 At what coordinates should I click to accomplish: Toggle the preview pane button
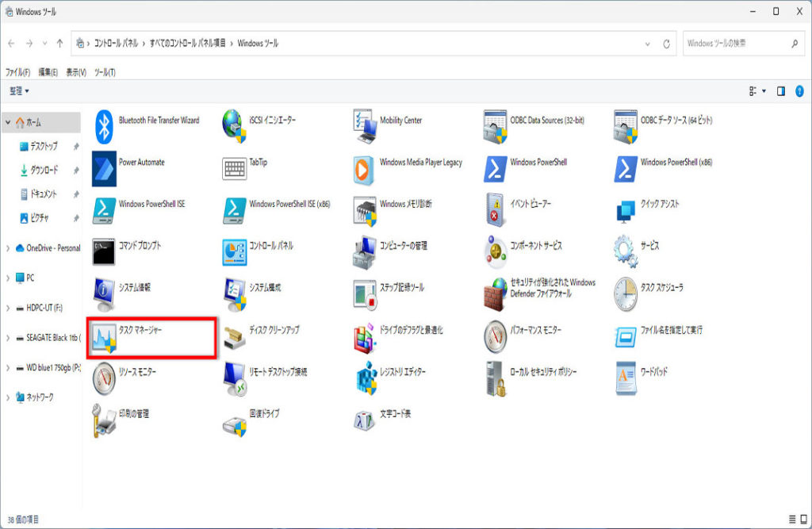[x=781, y=91]
